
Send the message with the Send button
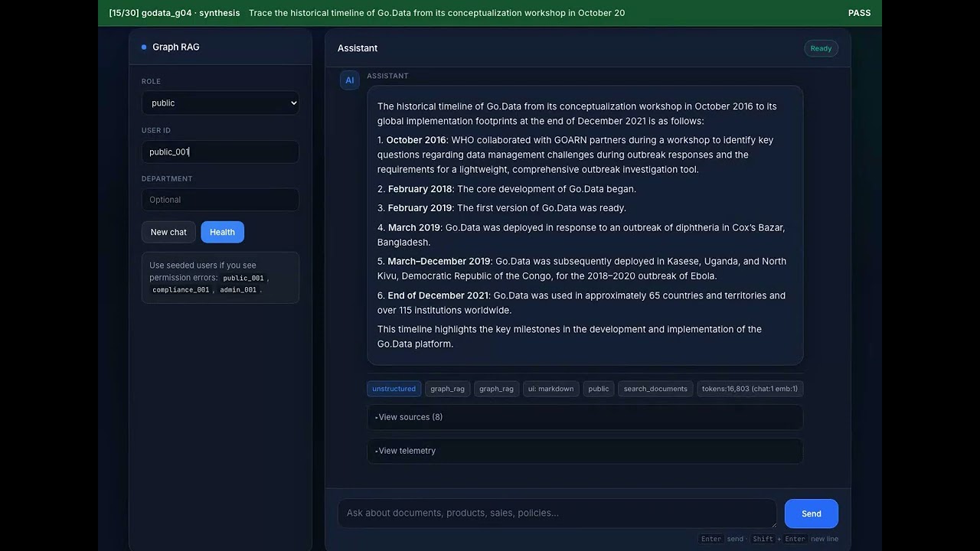[811, 514]
